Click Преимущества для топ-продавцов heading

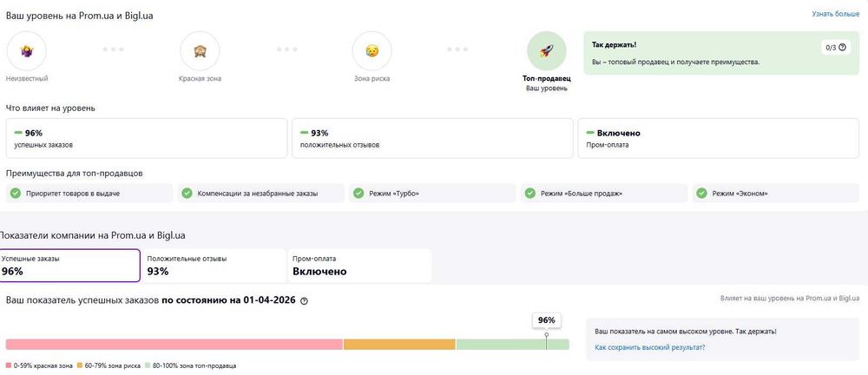coord(74,174)
